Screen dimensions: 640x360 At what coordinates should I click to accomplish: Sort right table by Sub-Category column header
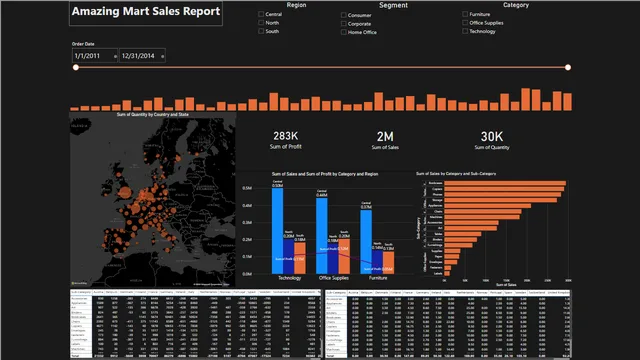pyautogui.click(x=336, y=293)
